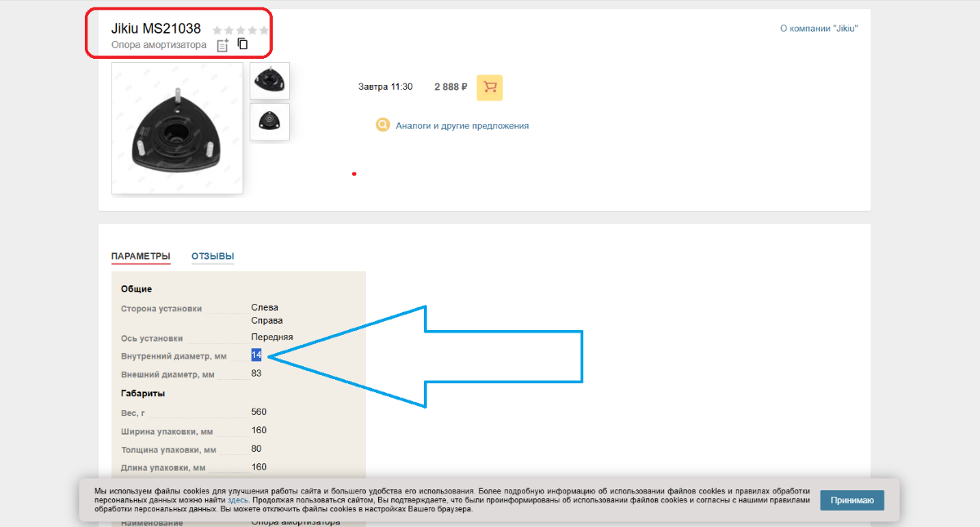Click the package thickness value 80
This screenshot has height=527, width=980.
click(256, 449)
